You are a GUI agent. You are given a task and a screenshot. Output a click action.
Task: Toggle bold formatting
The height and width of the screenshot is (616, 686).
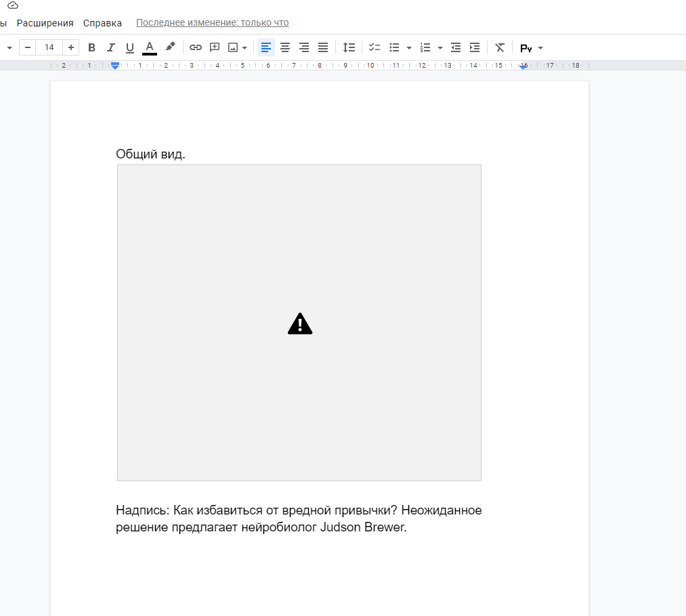(92, 47)
